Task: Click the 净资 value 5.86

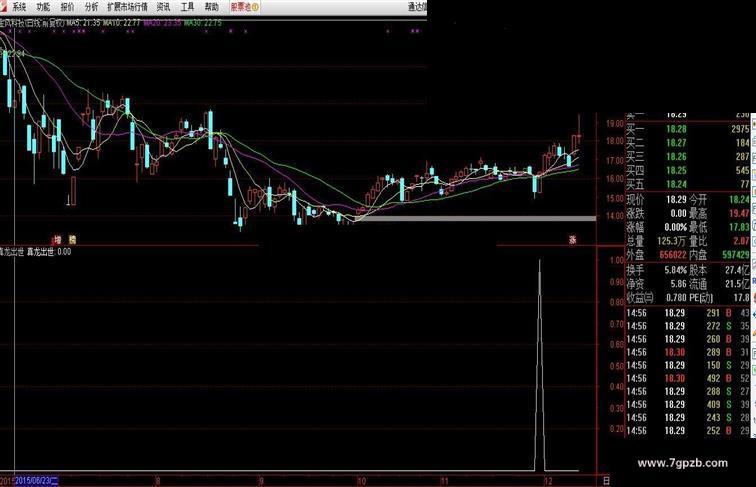Action: click(x=678, y=284)
